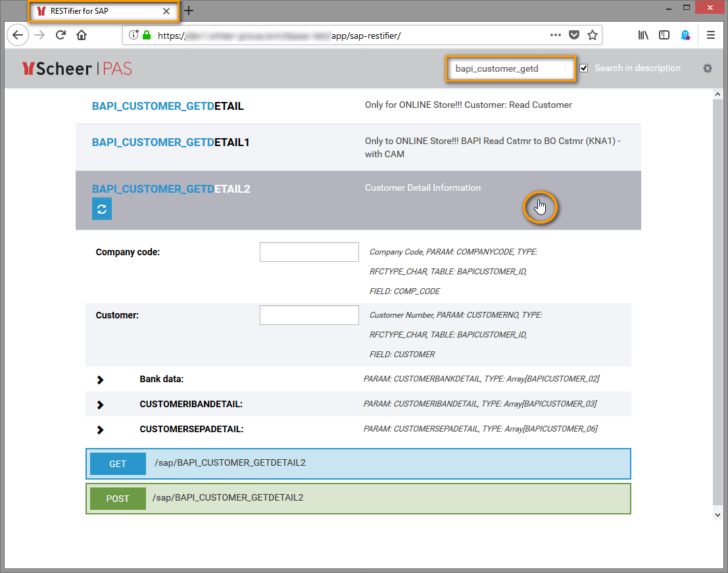Click the POST /sap/BAPI_CUSTOMER_GETDETAIL2 path text

tap(228, 497)
